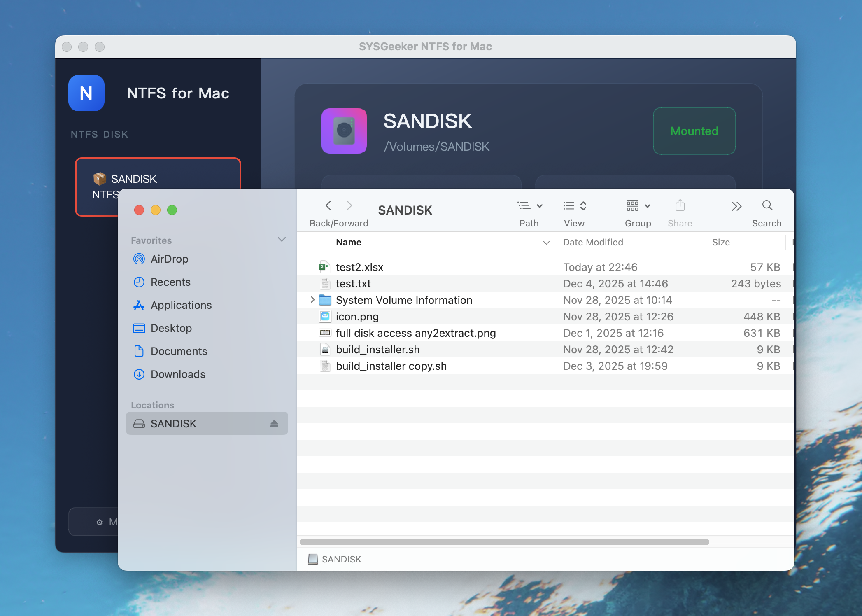
Task: Click the Share toolbar icon
Action: 680,205
